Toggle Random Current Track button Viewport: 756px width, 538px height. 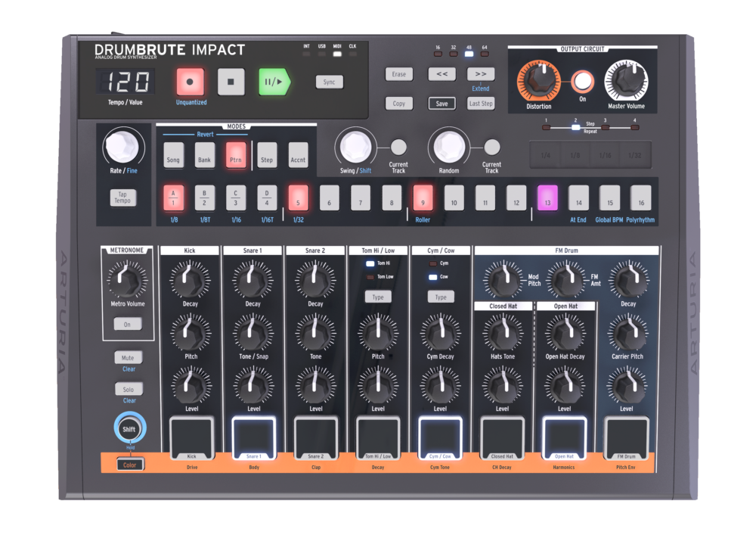492,147
